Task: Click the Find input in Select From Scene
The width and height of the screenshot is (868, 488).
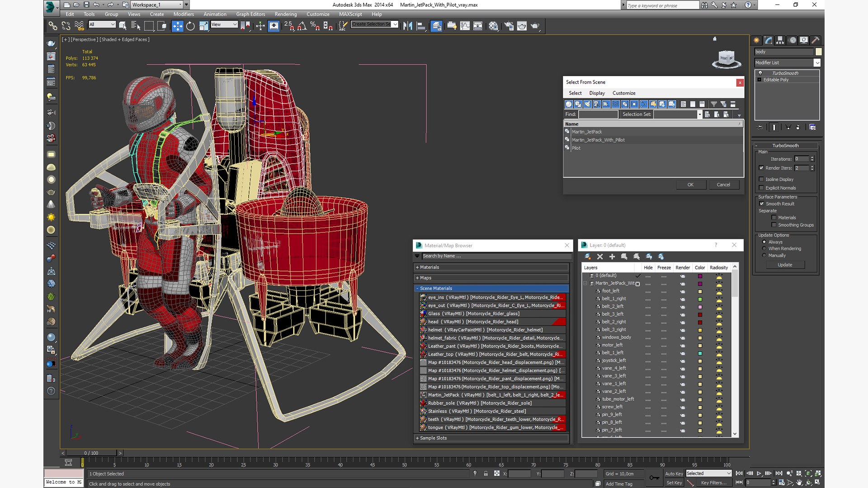Action: pos(598,114)
